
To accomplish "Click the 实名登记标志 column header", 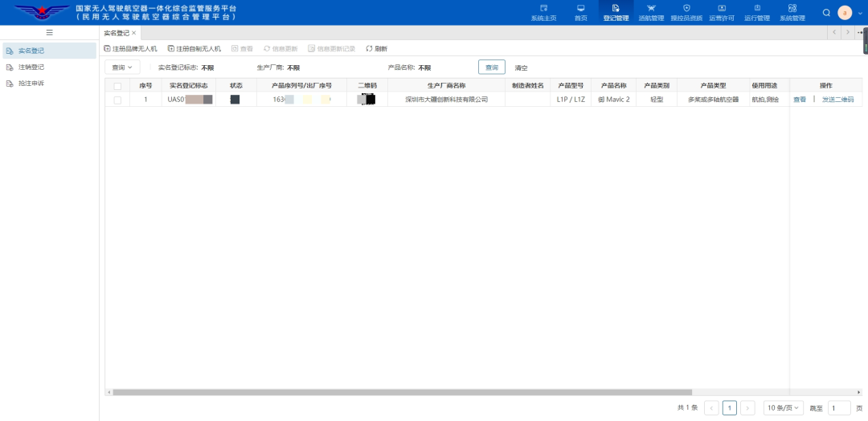I will [188, 86].
